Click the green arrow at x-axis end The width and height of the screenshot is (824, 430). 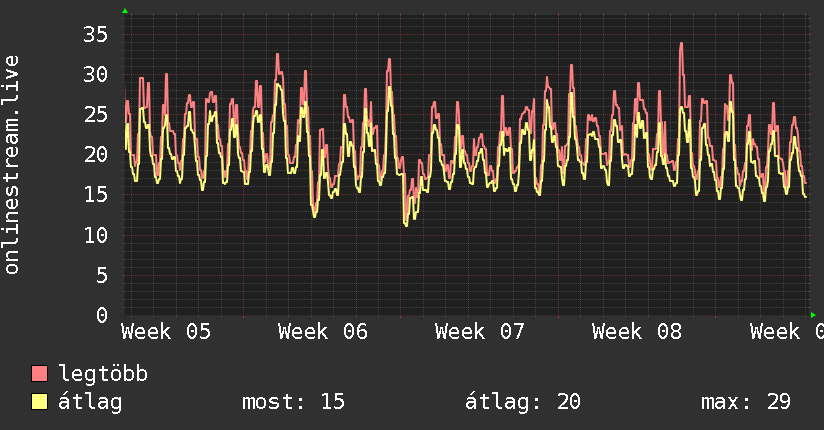click(x=813, y=315)
